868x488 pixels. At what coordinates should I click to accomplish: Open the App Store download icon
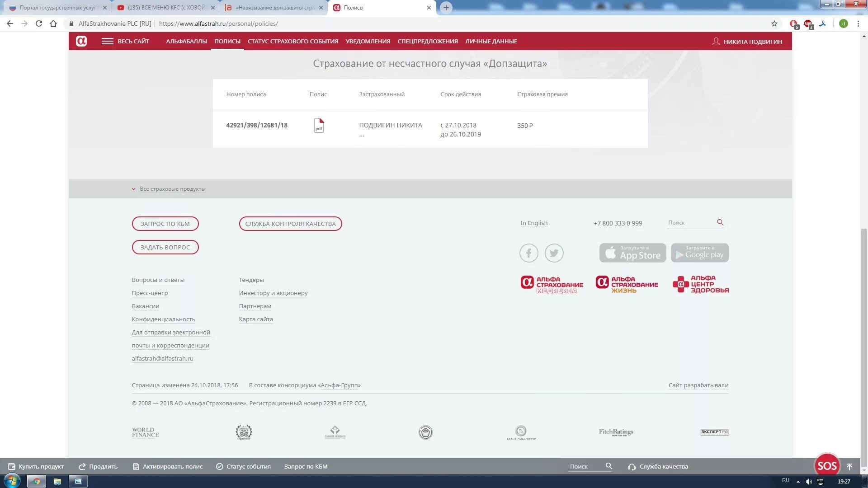click(632, 252)
